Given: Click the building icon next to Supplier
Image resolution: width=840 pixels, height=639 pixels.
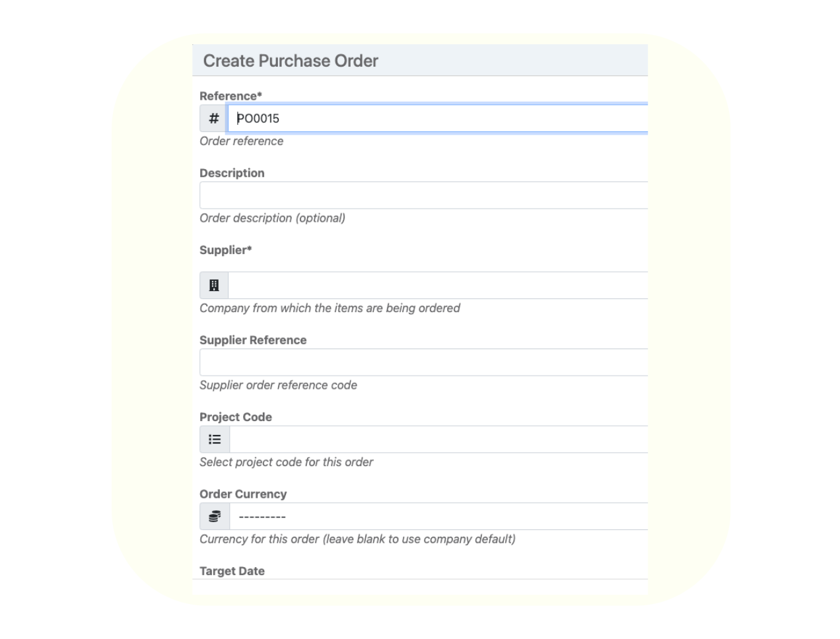Looking at the screenshot, I should 214,285.
